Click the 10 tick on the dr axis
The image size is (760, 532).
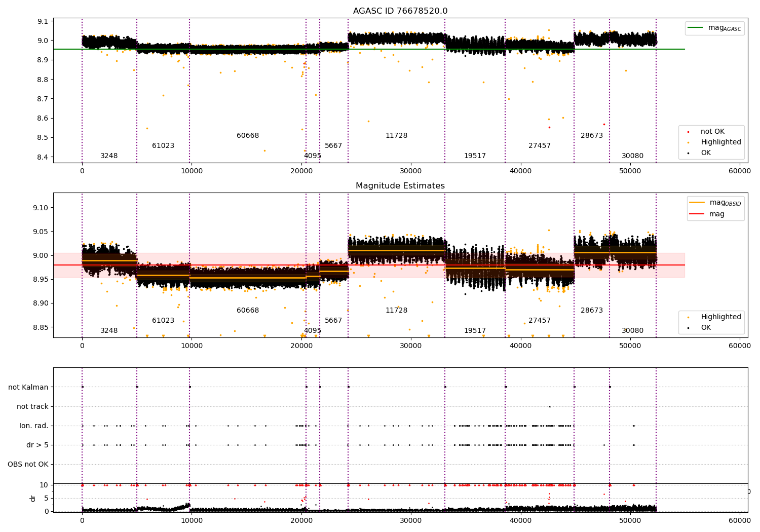[x=44, y=485]
